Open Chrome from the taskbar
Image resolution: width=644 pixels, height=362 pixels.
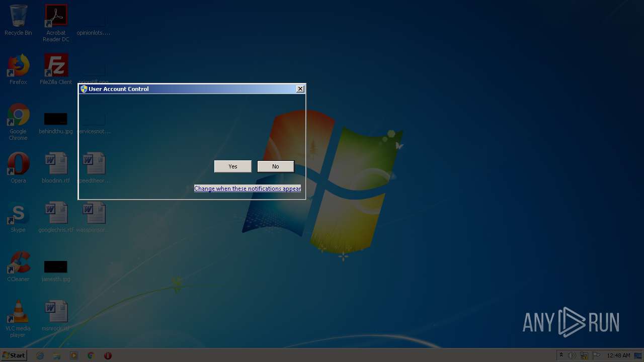pyautogui.click(x=91, y=355)
